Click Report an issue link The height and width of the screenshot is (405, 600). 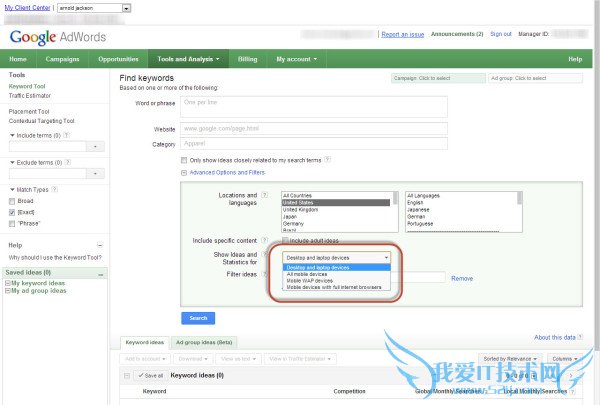click(403, 34)
